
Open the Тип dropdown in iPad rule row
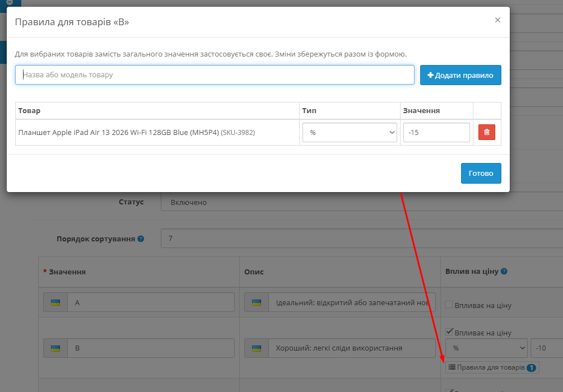pyautogui.click(x=350, y=133)
